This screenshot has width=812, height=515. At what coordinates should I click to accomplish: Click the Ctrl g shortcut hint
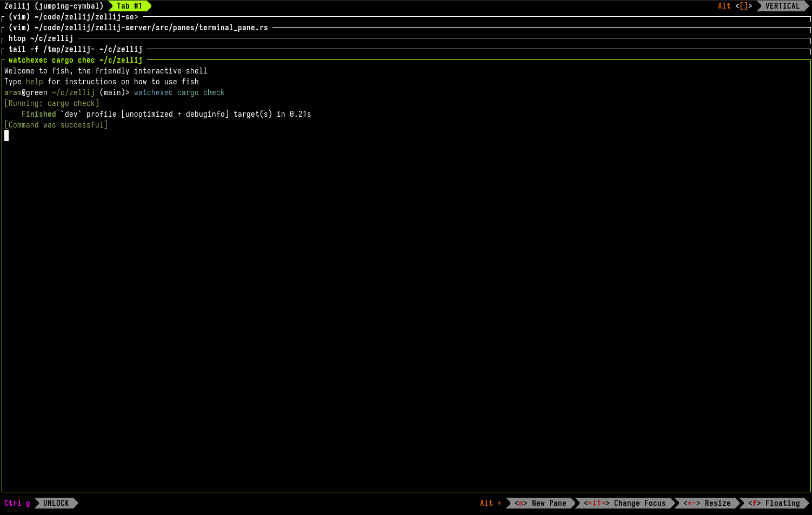coord(17,503)
